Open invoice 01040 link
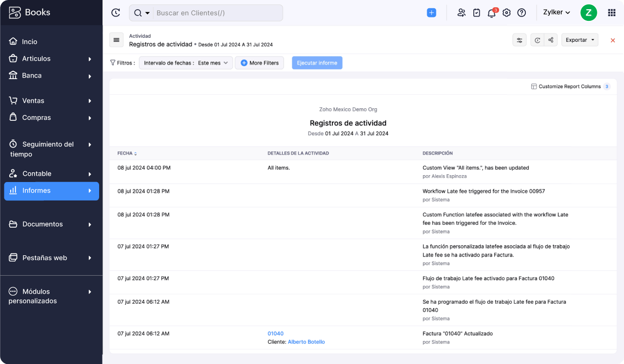 coord(276,334)
